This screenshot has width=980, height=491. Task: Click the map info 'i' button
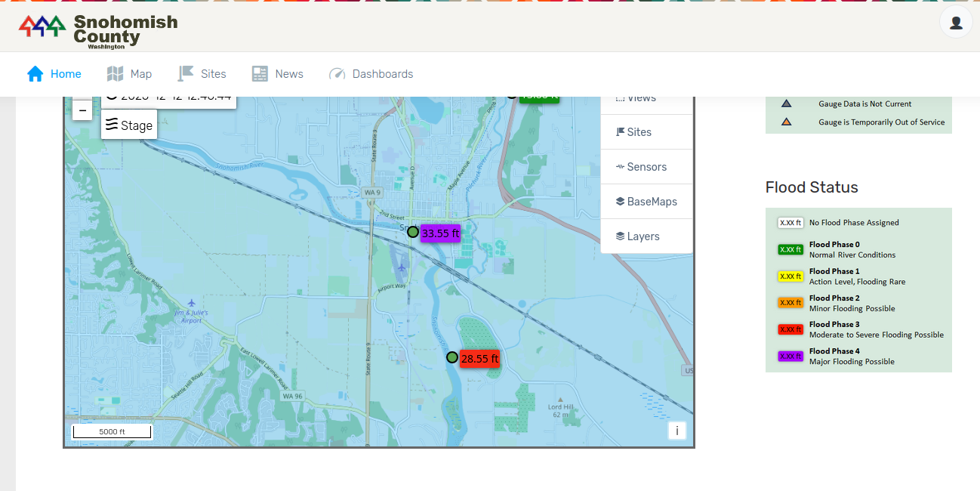click(x=677, y=431)
